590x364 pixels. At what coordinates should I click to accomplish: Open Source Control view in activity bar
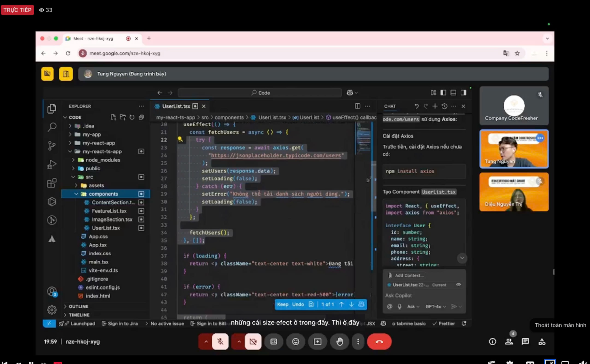[52, 146]
